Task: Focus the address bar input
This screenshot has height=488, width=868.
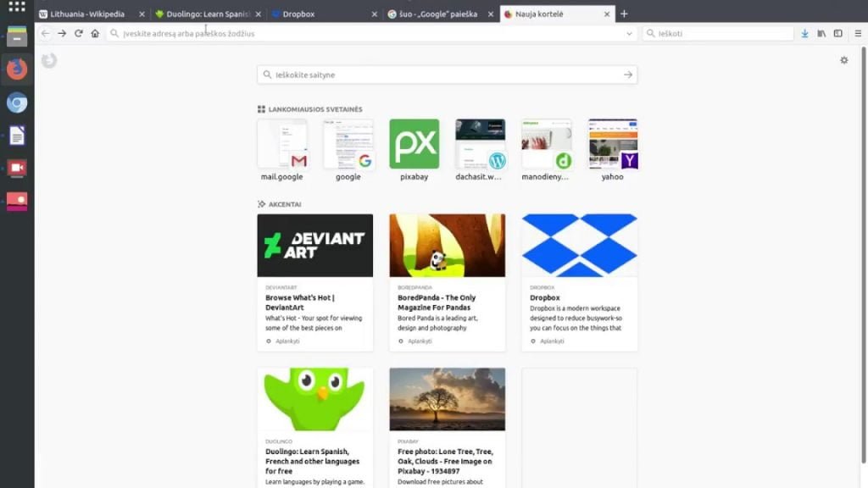Action: [371, 34]
